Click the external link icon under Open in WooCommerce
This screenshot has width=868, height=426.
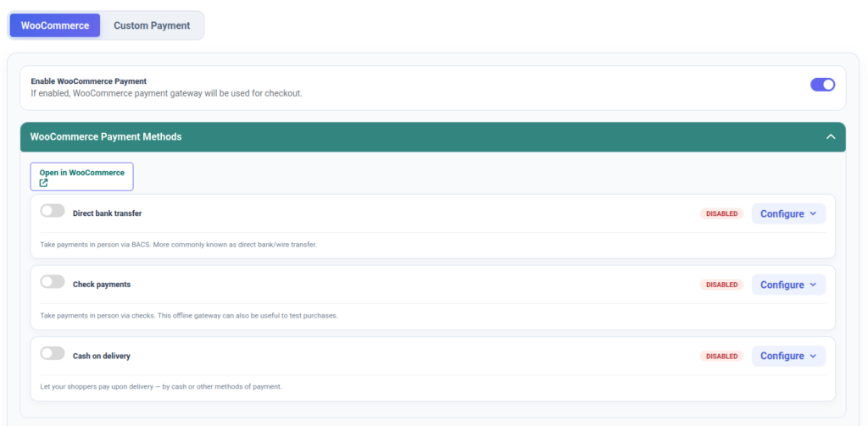pyautogui.click(x=44, y=183)
